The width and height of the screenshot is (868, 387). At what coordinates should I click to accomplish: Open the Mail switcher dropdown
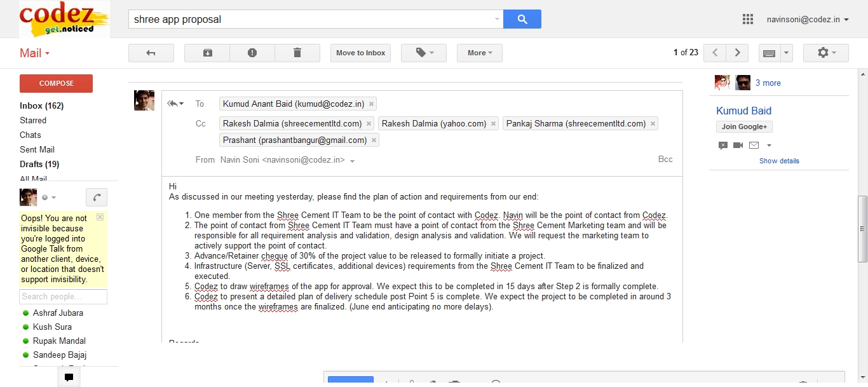tap(35, 53)
